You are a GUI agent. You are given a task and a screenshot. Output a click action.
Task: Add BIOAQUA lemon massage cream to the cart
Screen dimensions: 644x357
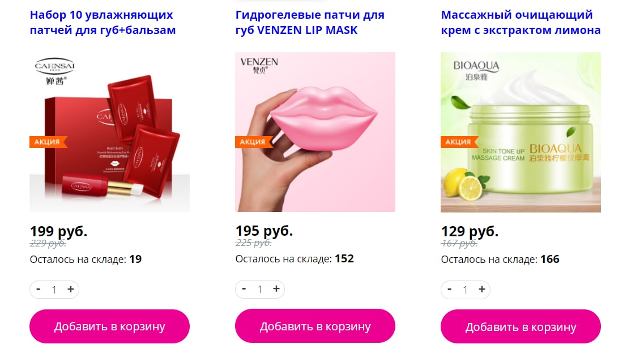[x=521, y=326]
